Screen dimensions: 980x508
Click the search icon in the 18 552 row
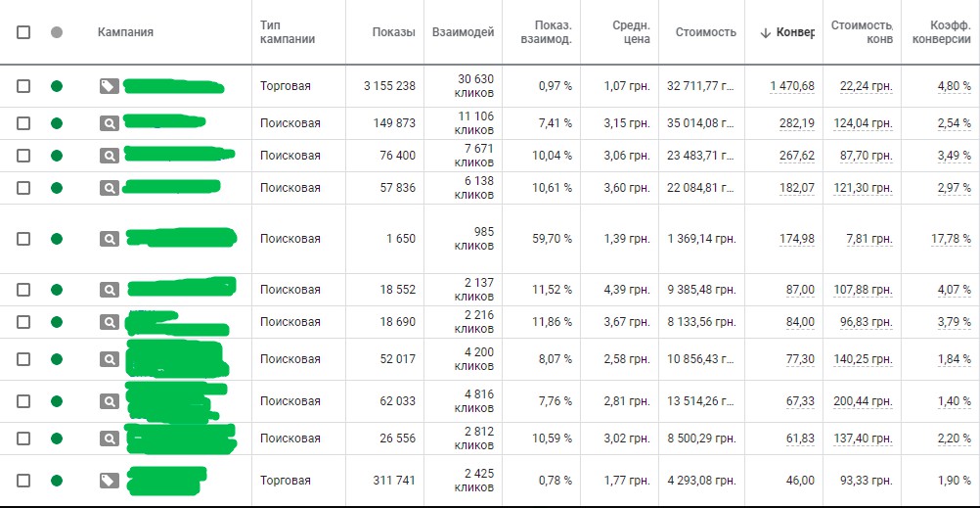[x=109, y=290]
